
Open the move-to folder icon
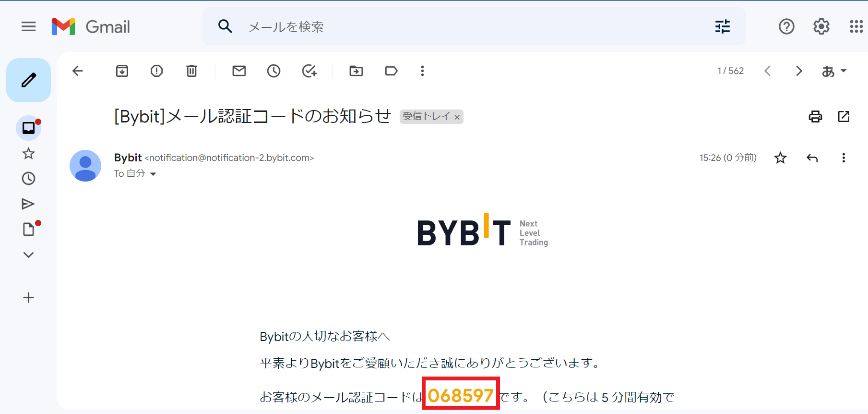point(356,71)
